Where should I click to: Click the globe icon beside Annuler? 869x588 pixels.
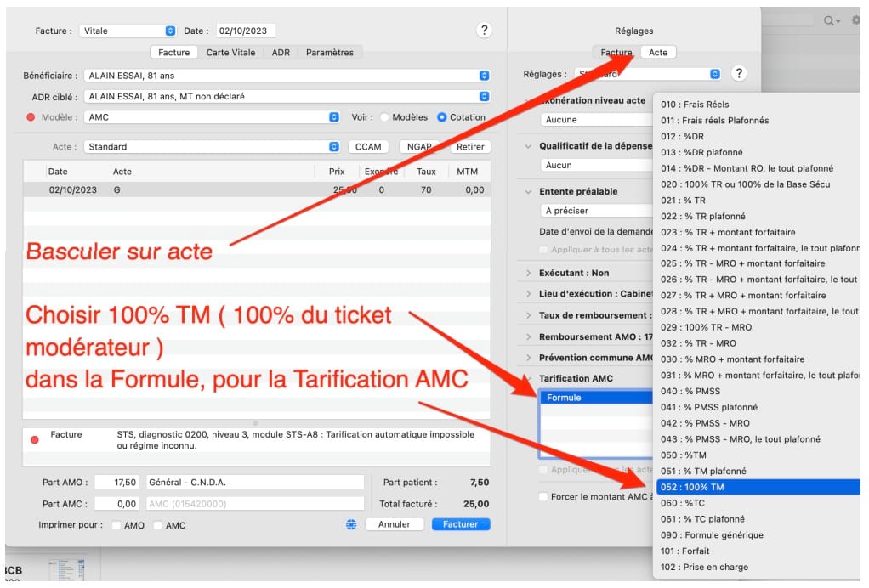coord(350,524)
